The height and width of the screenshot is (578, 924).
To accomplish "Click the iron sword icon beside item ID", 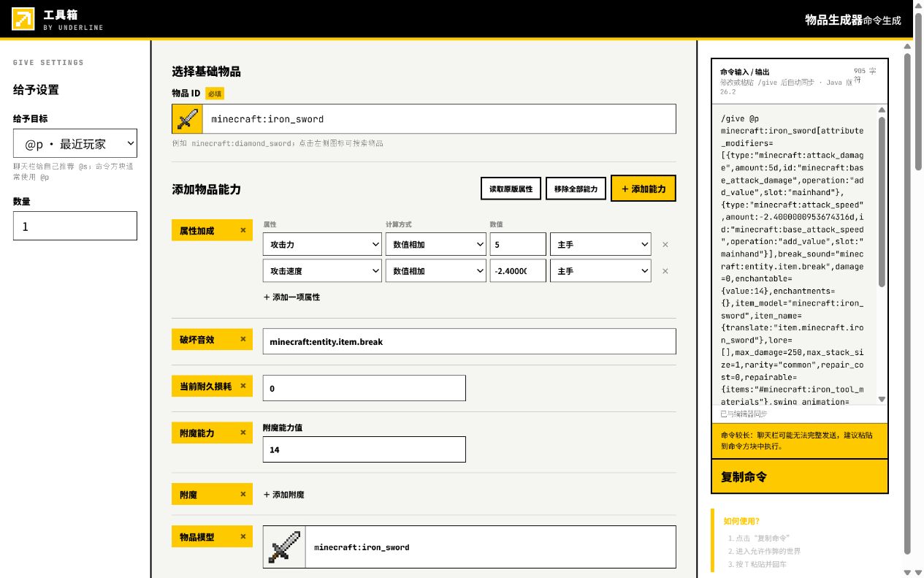I will point(187,119).
